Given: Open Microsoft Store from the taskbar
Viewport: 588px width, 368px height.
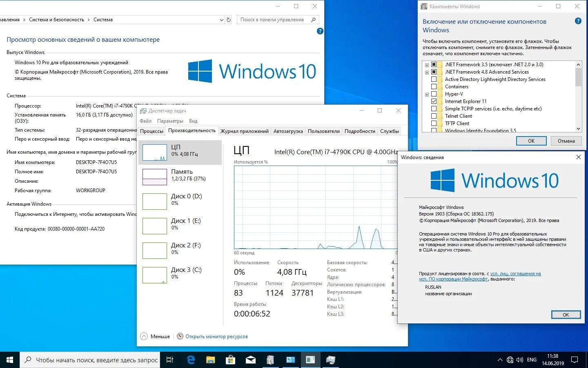Looking at the screenshot, I should click(x=230, y=360).
